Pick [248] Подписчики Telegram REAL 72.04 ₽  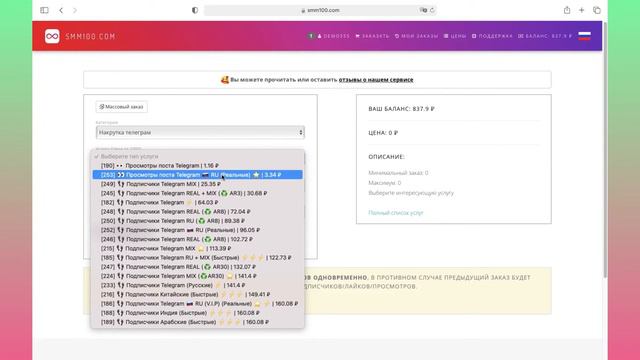pyautogui.click(x=198, y=211)
